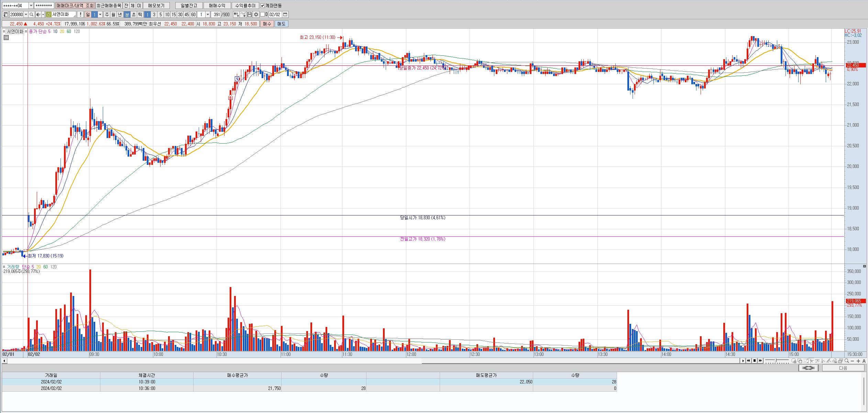Open the calendar date picker icon
Viewport: 868px width, 413px height.
click(x=285, y=14)
